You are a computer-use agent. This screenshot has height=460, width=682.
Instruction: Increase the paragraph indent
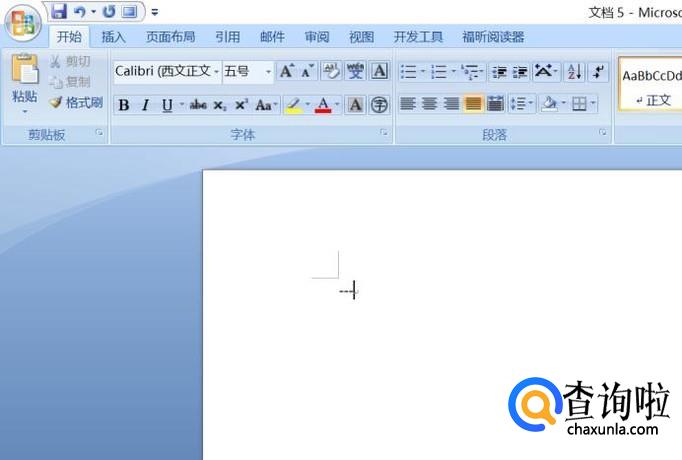520,72
